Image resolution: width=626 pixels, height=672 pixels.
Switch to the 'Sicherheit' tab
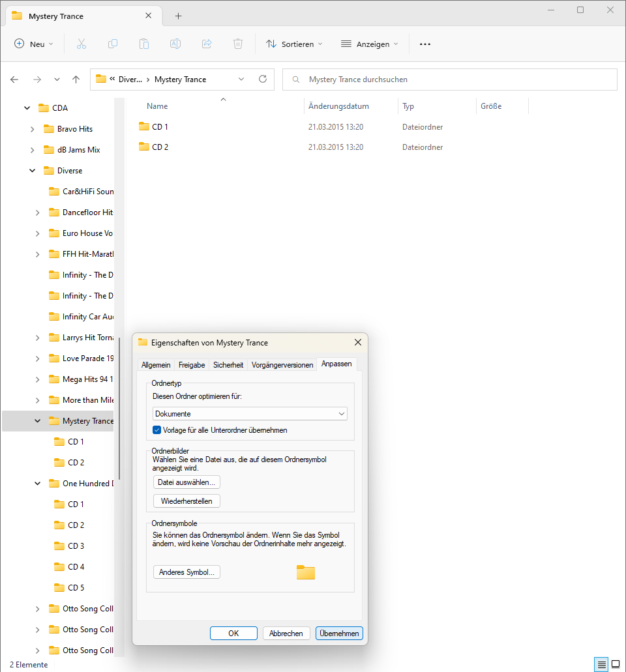(x=228, y=364)
